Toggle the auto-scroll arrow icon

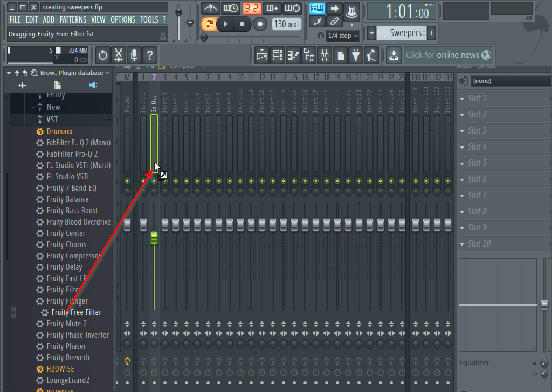click(334, 8)
